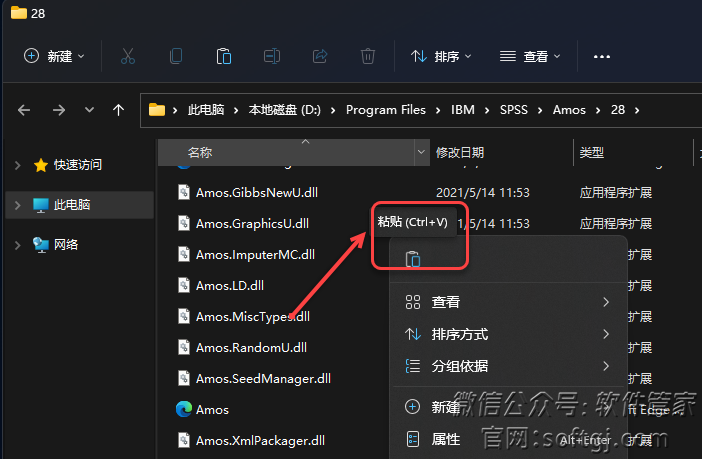Select 快速访问 in navigation pane
This screenshot has width=702, height=459.
click(78, 165)
